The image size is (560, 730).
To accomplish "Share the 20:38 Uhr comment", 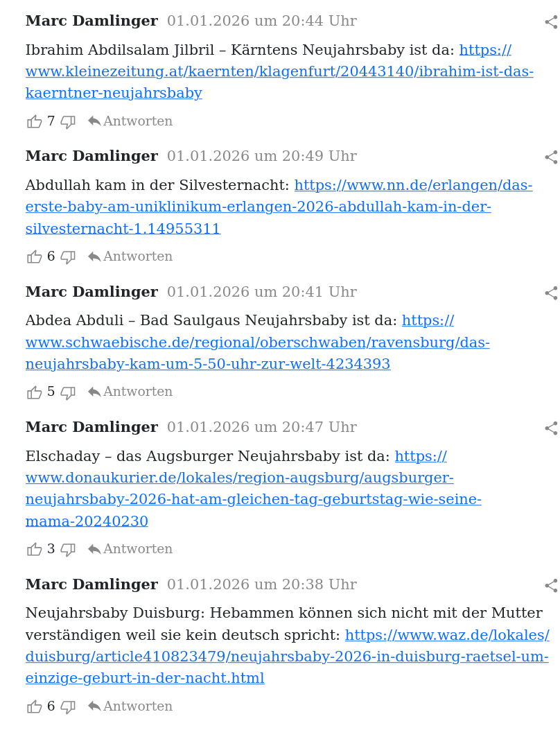I will click(551, 585).
